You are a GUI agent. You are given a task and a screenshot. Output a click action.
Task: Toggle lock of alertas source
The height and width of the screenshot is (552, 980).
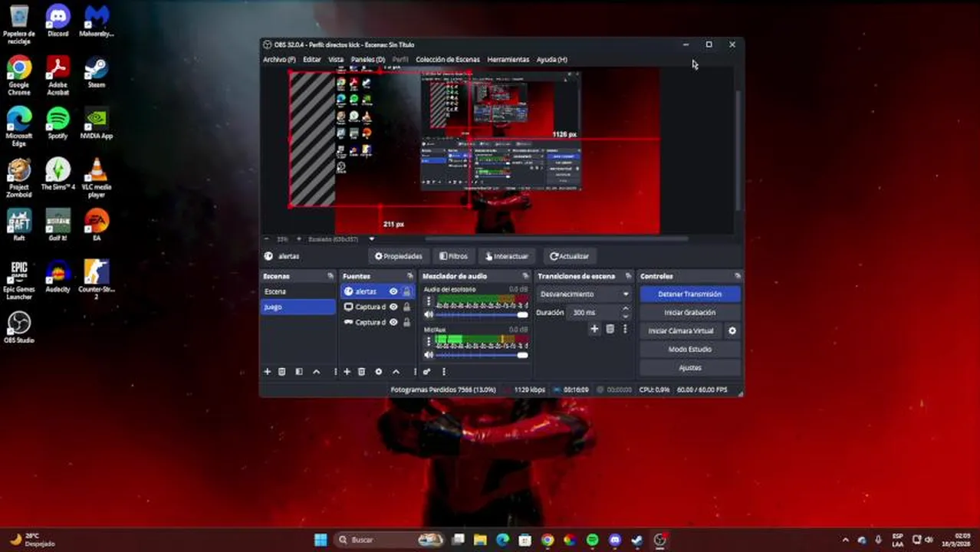click(x=406, y=291)
